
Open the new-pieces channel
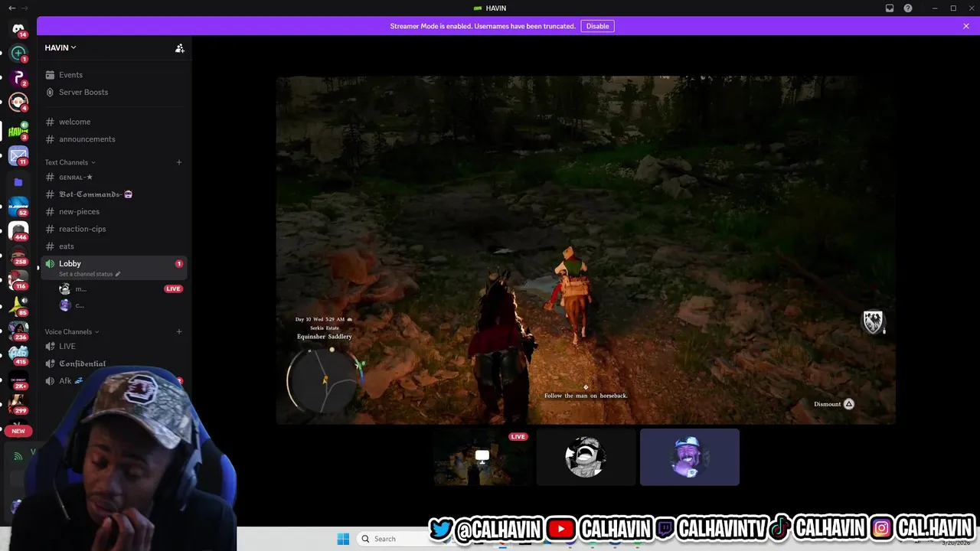113,211
